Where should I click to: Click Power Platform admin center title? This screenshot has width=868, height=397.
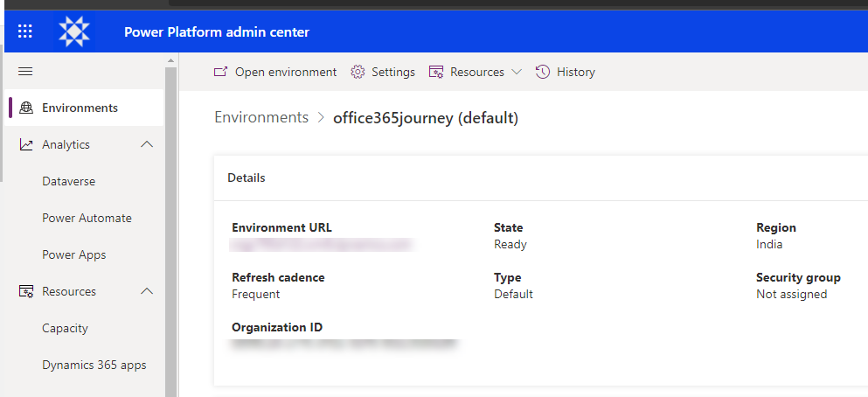point(217,32)
